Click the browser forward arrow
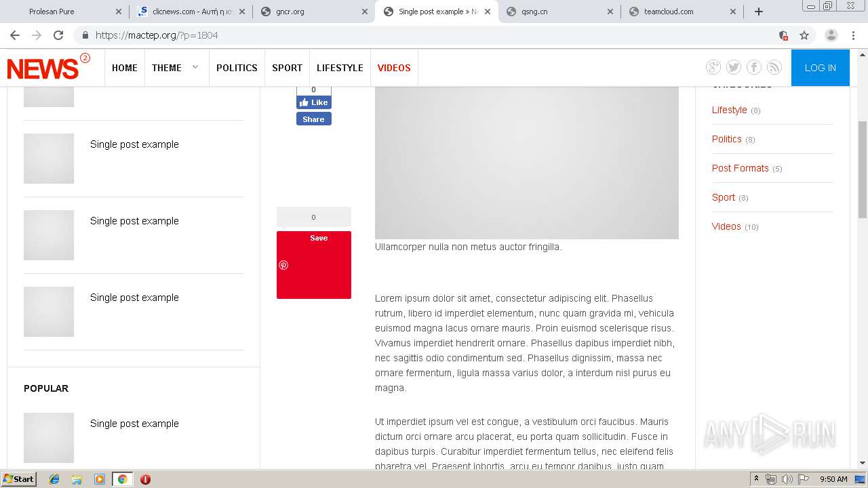This screenshot has height=488, width=868. click(37, 35)
